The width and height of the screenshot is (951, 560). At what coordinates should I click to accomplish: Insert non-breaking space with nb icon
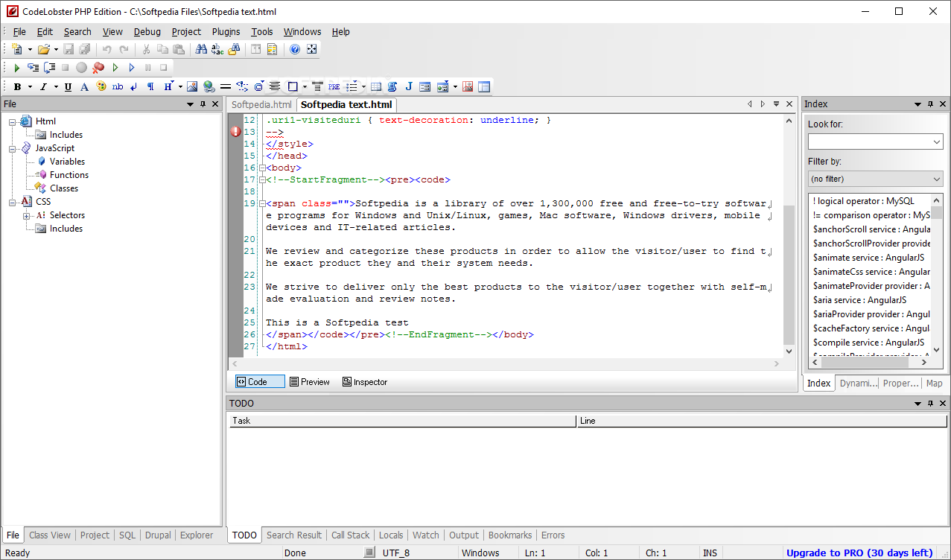(118, 86)
